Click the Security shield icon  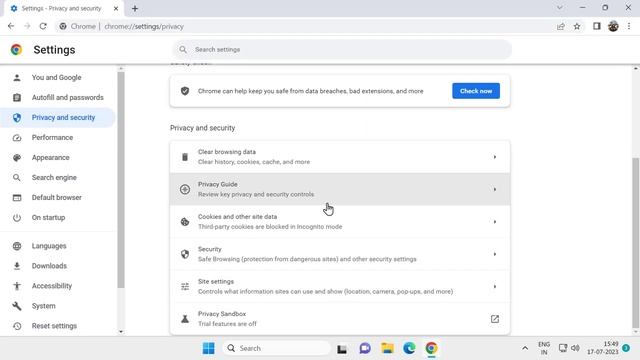[185, 254]
